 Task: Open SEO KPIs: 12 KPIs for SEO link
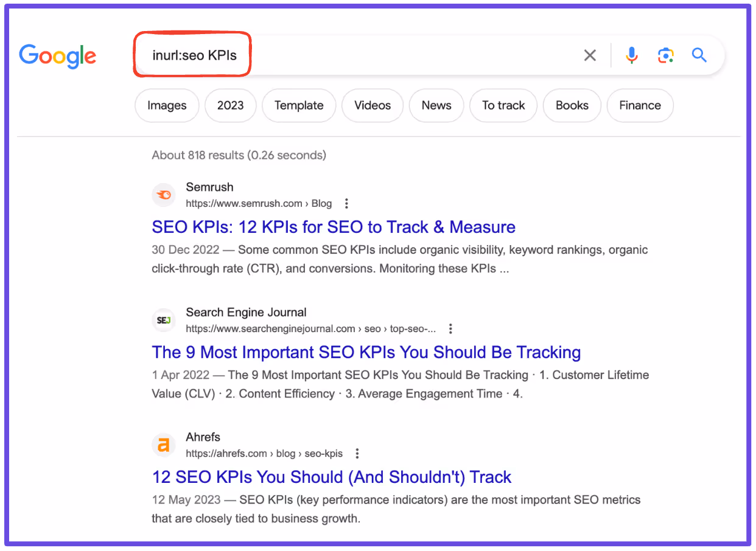tap(334, 227)
